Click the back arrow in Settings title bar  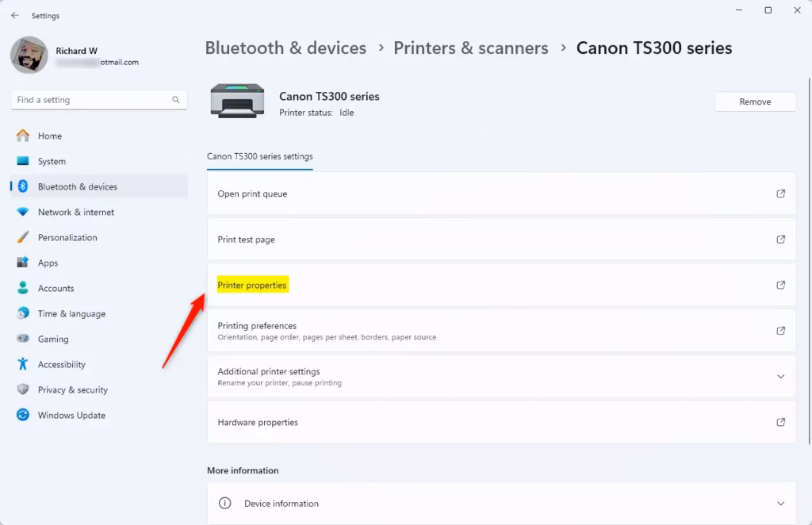(x=15, y=16)
